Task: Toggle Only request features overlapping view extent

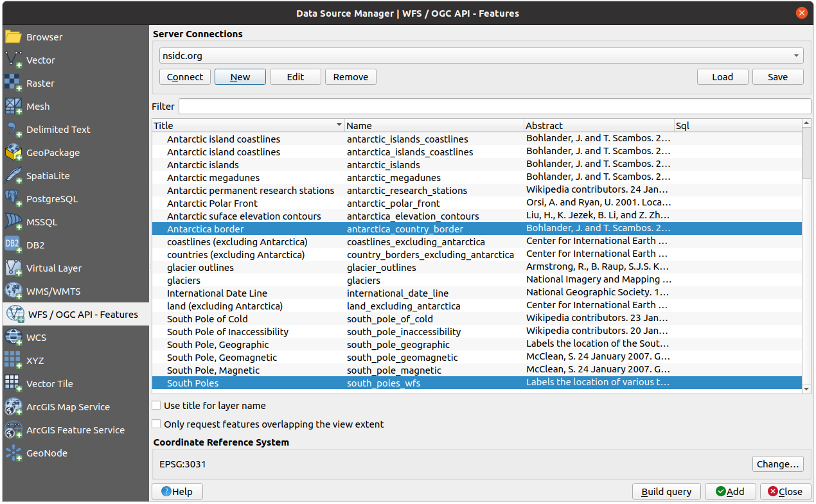Action: pyautogui.click(x=157, y=424)
